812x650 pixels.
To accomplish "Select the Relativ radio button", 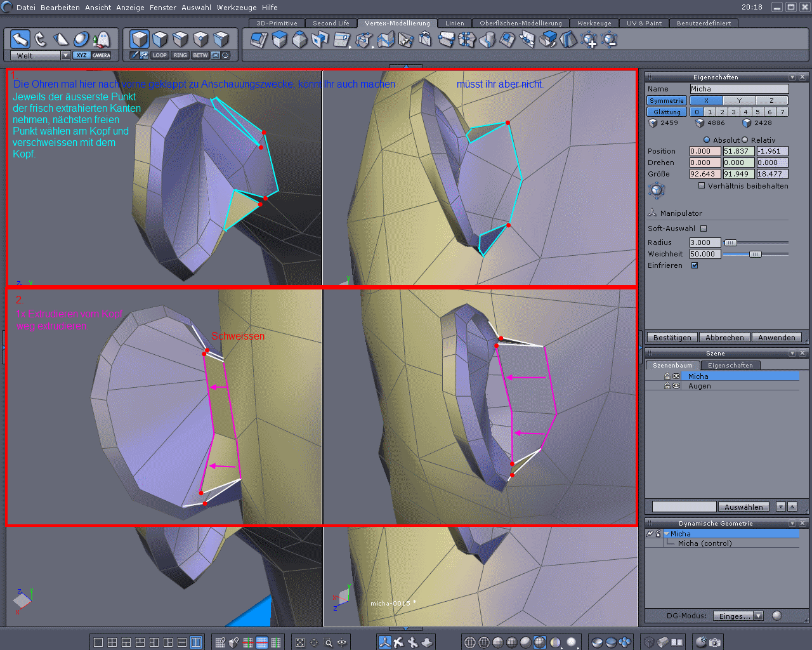I will [745, 140].
